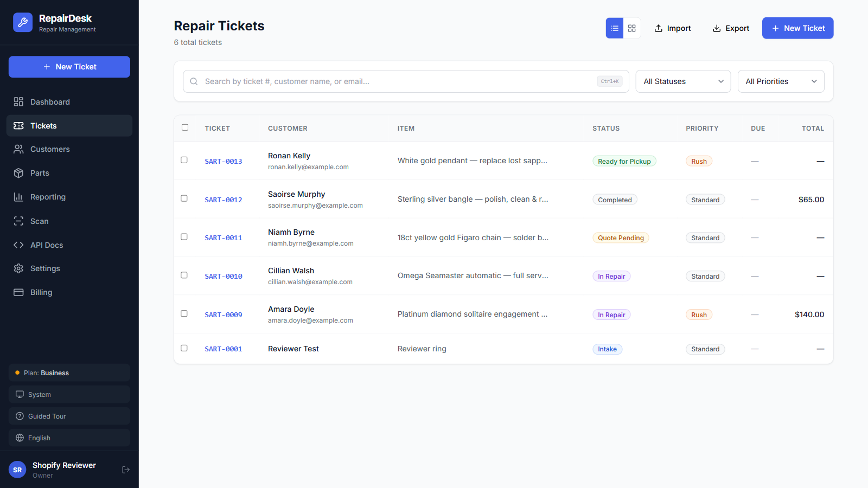
Task: Click the sidebar New Ticket button
Action: [x=69, y=67]
